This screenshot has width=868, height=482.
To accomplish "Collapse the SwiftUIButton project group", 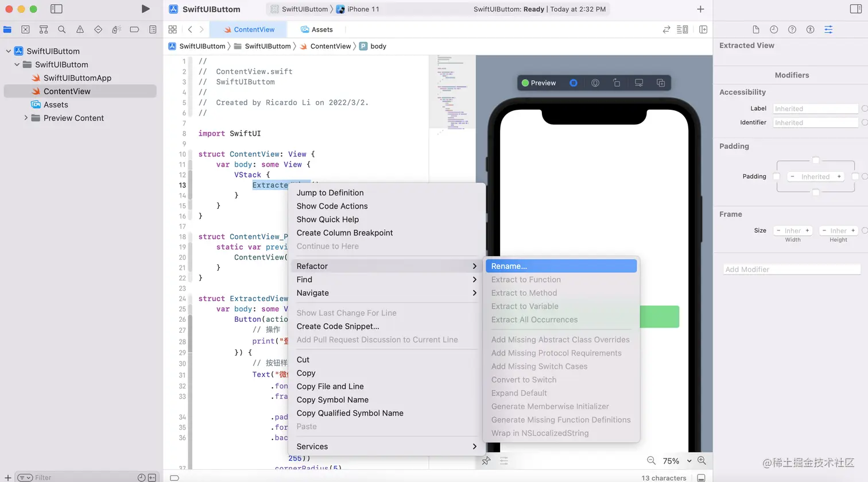I will coord(8,51).
